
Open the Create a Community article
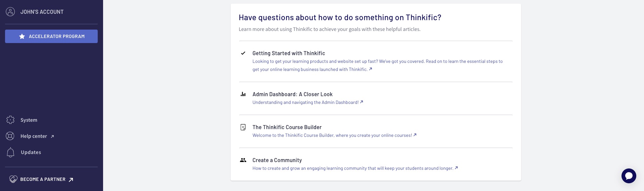pos(277,160)
